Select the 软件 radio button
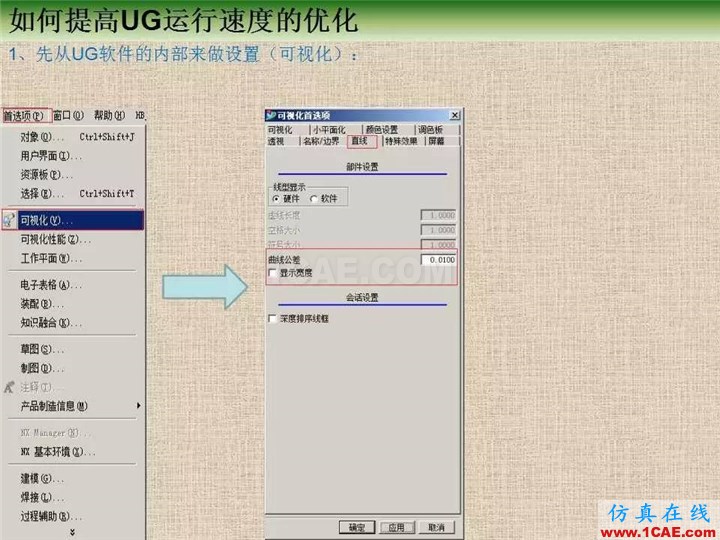The height and width of the screenshot is (540, 720). tap(314, 199)
